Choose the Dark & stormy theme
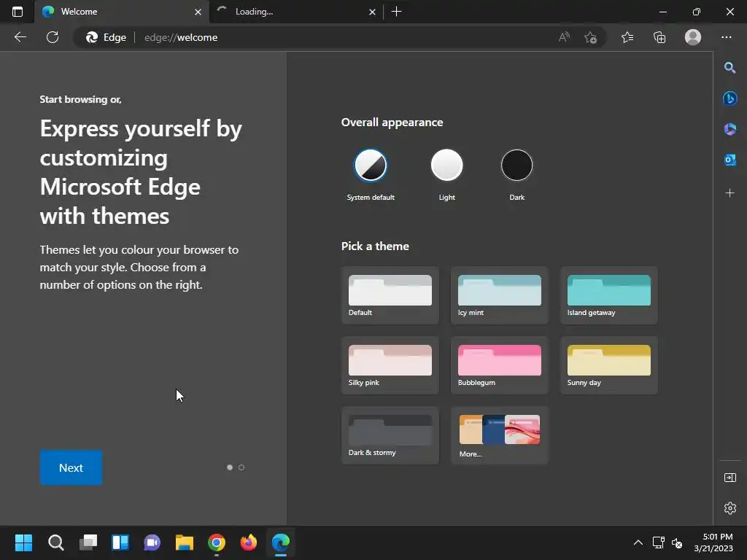Viewport: 747px width, 560px height. point(390,435)
